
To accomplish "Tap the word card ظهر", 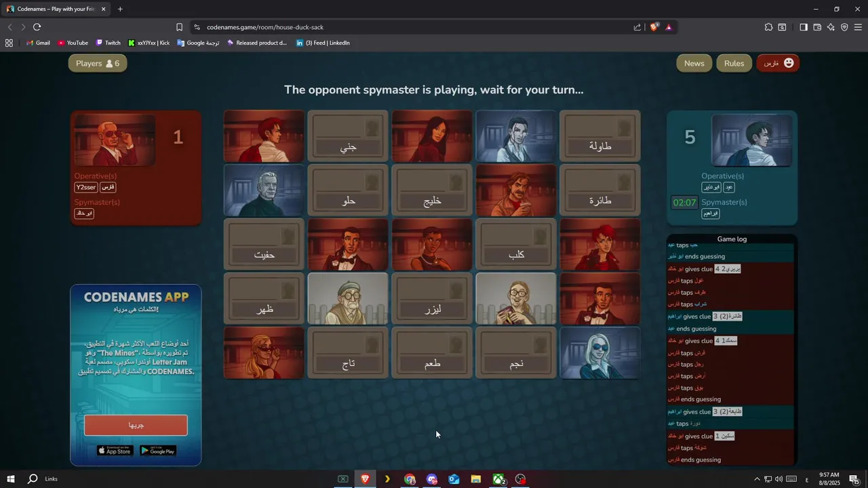I will [264, 299].
